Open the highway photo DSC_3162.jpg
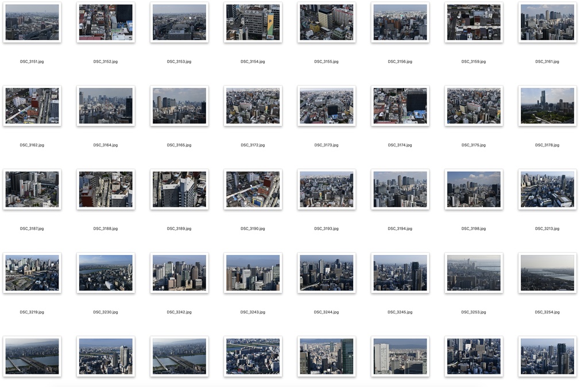This screenshot has height=387, width=588. (32, 106)
